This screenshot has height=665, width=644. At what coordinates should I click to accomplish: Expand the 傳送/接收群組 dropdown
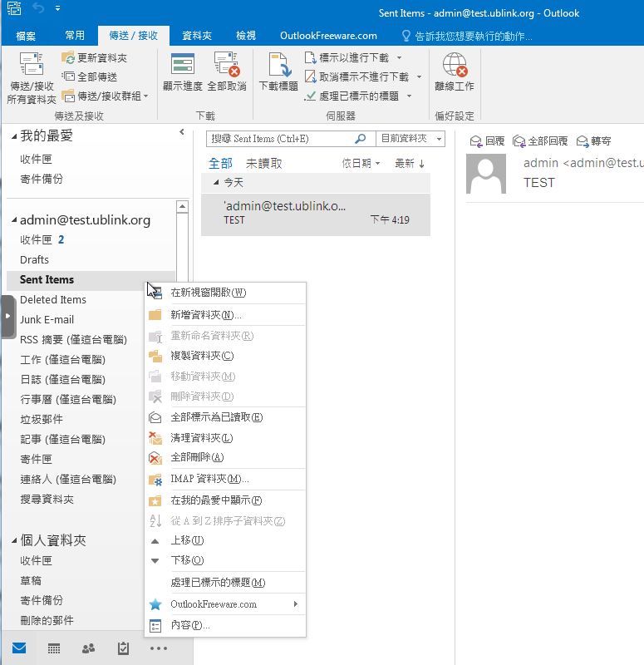coord(105,96)
